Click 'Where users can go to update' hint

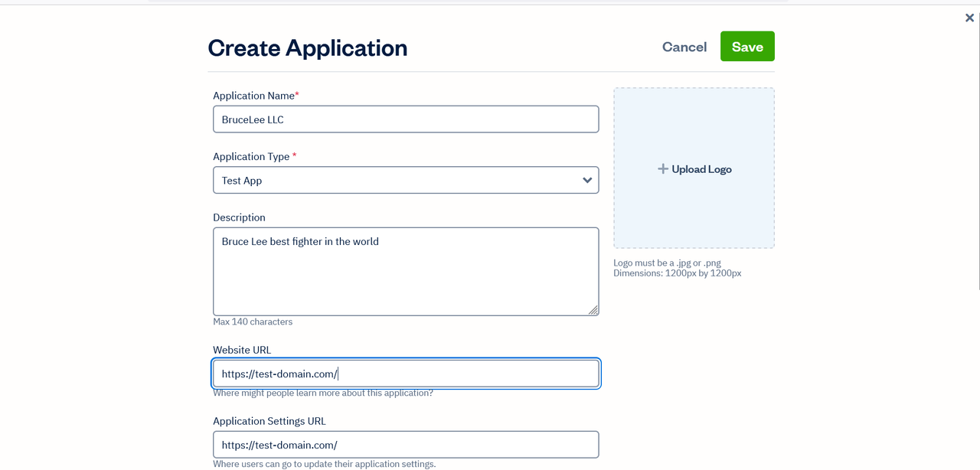[x=325, y=464]
